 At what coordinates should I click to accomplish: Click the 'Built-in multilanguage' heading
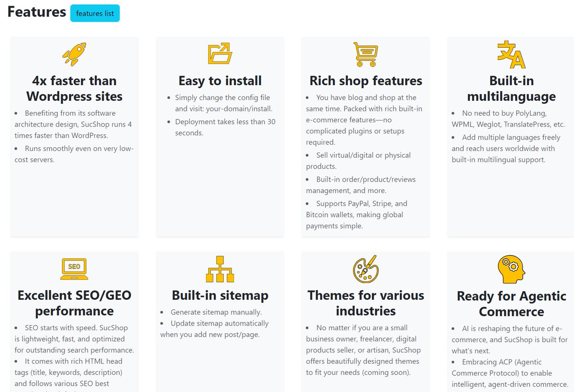pos(511,88)
